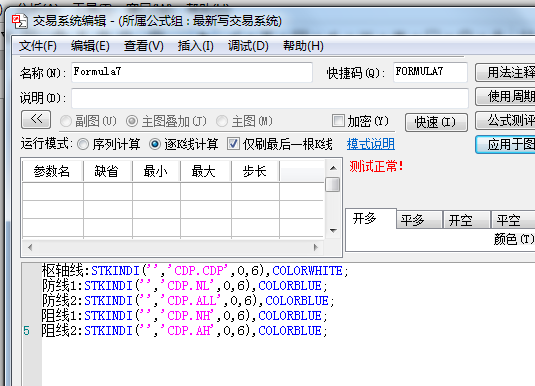This screenshot has height=386, width=535.
Task: Click the 使用周期 button
Action: pyautogui.click(x=506, y=97)
